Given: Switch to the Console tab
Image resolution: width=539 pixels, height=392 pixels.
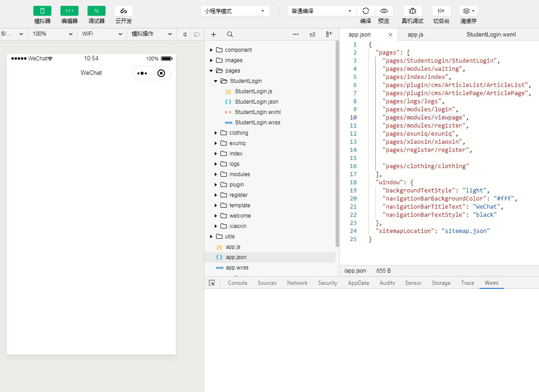Looking at the screenshot, I should coord(237,283).
